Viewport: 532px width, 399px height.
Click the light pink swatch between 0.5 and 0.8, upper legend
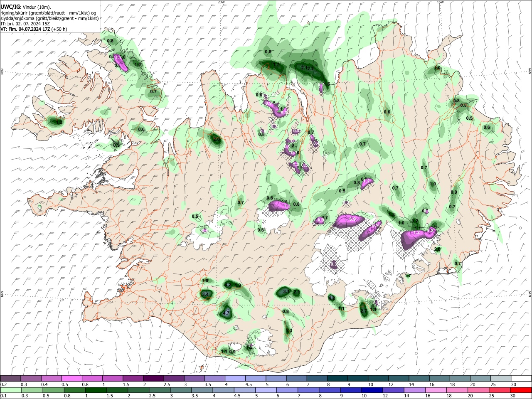pyautogui.click(x=72, y=379)
